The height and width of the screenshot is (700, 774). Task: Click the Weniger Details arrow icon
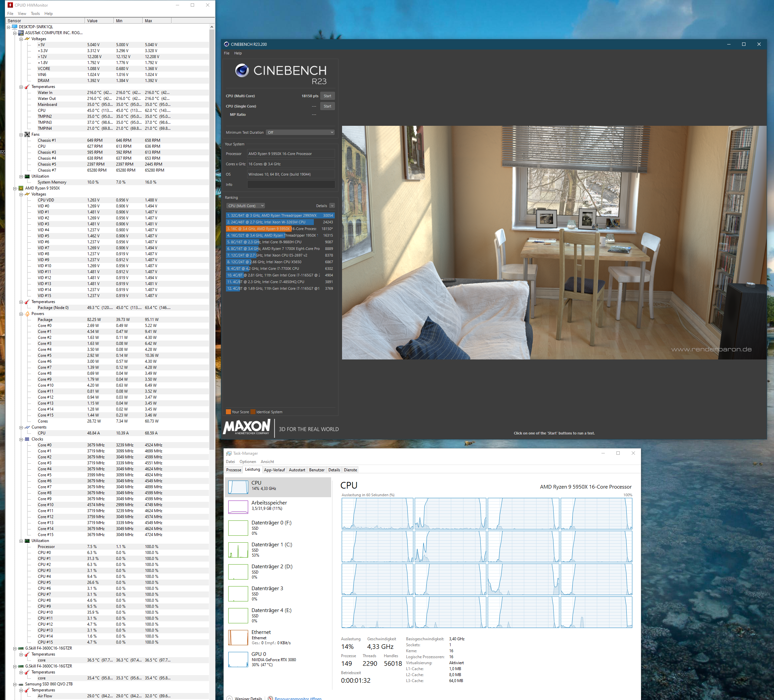coord(229,698)
